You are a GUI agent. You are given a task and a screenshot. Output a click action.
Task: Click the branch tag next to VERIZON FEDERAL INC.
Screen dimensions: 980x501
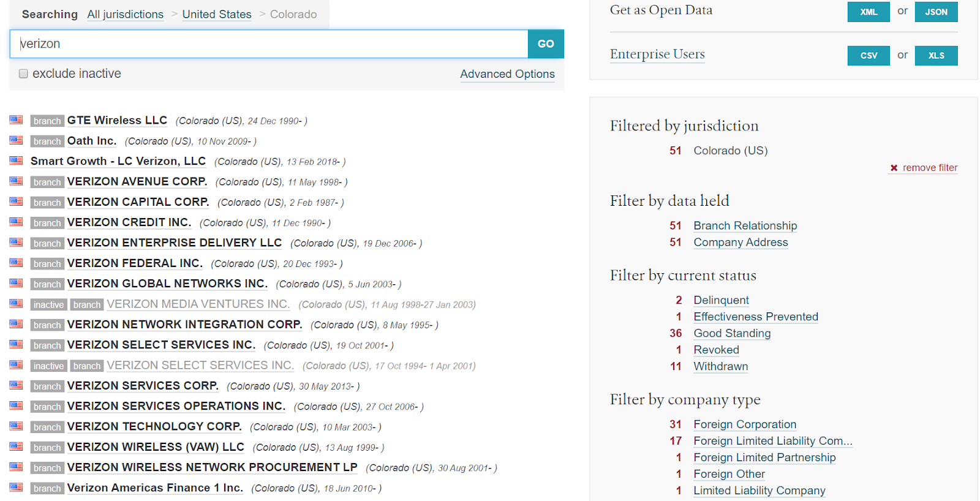(47, 263)
